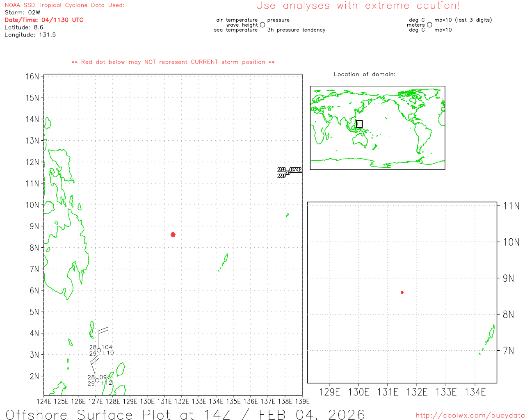Click the '3h pressure tendency' legend label

pos(296,30)
